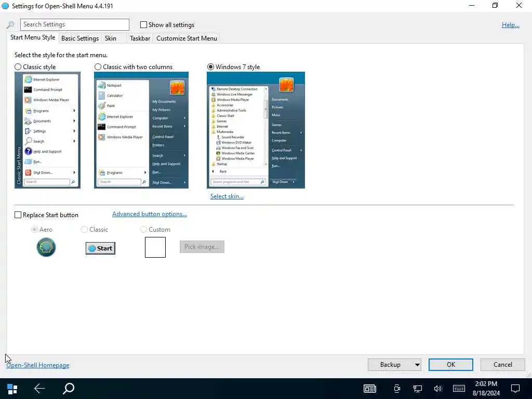This screenshot has height=399, width=532.
Task: Open taskbar search magnifier
Action: coord(68,389)
